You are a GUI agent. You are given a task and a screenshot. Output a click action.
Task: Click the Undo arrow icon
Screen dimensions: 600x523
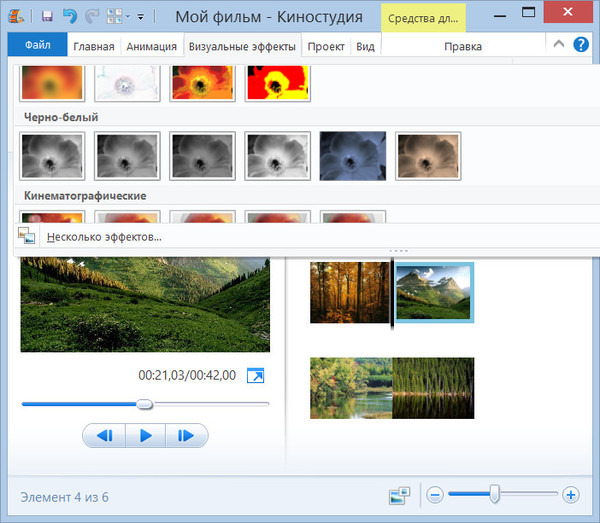click(x=69, y=17)
